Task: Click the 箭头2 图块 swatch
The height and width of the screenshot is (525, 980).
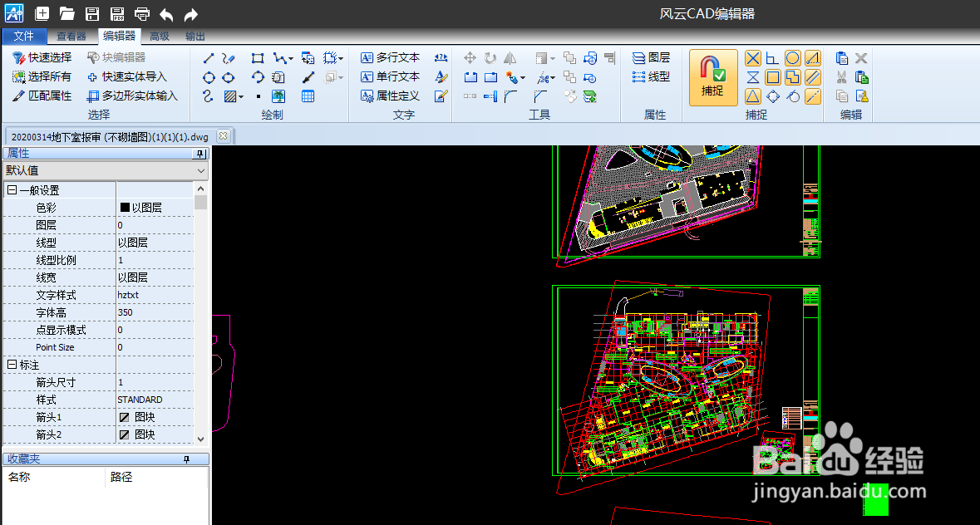Action: click(x=125, y=434)
